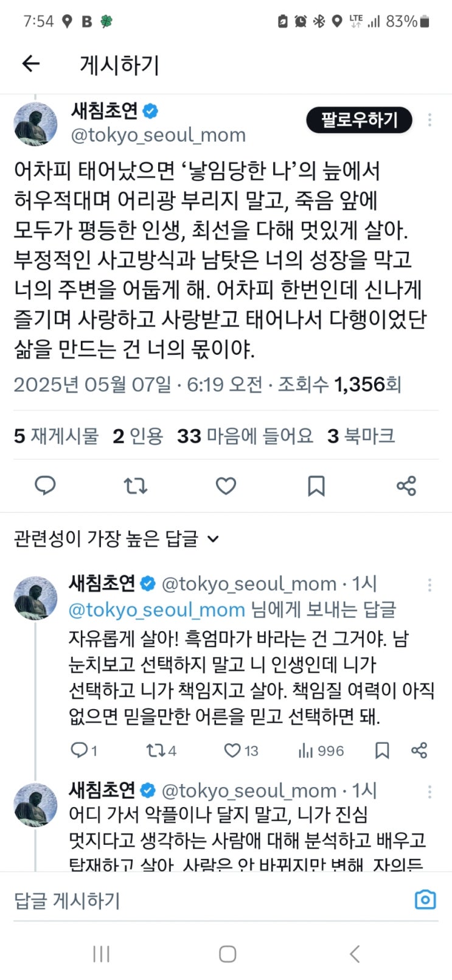Share the main post
This screenshot has height=980, width=452.
[x=406, y=486]
